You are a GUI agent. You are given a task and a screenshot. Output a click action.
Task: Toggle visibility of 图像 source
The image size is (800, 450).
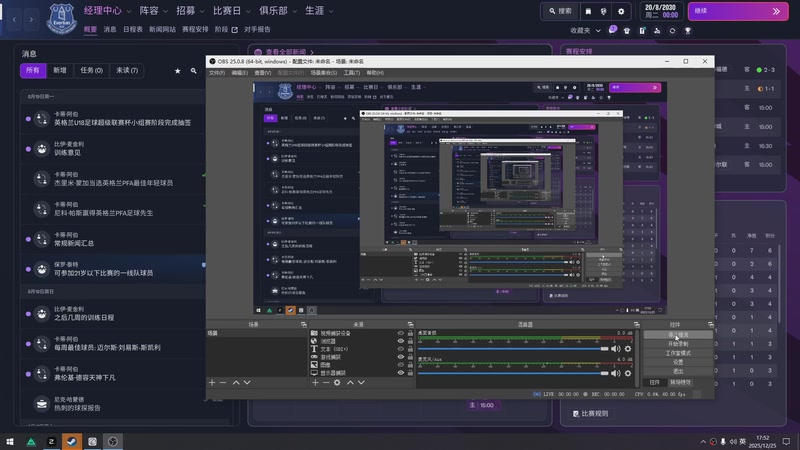(401, 365)
